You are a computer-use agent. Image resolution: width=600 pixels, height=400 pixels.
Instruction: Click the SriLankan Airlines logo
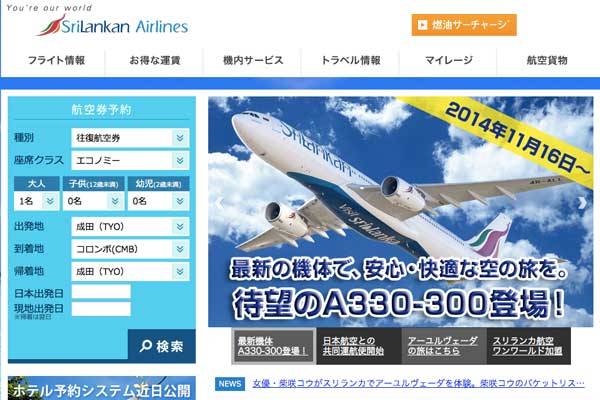(x=112, y=25)
